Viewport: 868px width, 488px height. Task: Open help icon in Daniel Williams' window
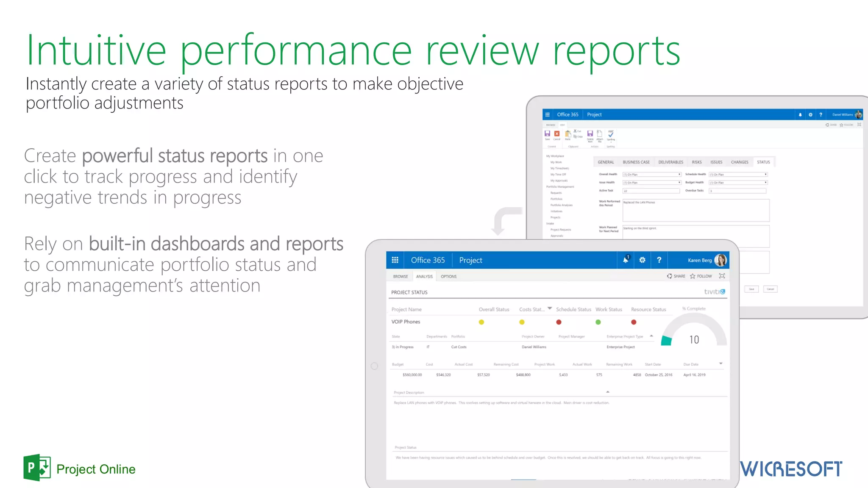click(821, 115)
